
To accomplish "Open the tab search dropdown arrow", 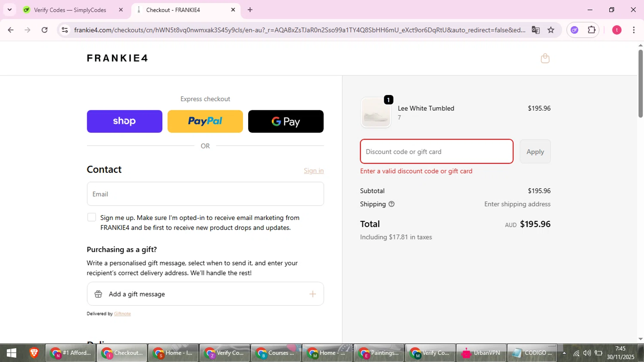I will click(9, 10).
